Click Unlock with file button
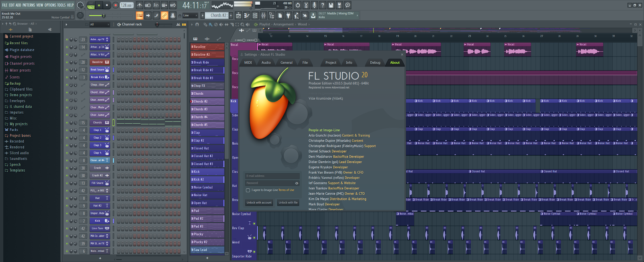644x262 pixels. pyautogui.click(x=288, y=203)
